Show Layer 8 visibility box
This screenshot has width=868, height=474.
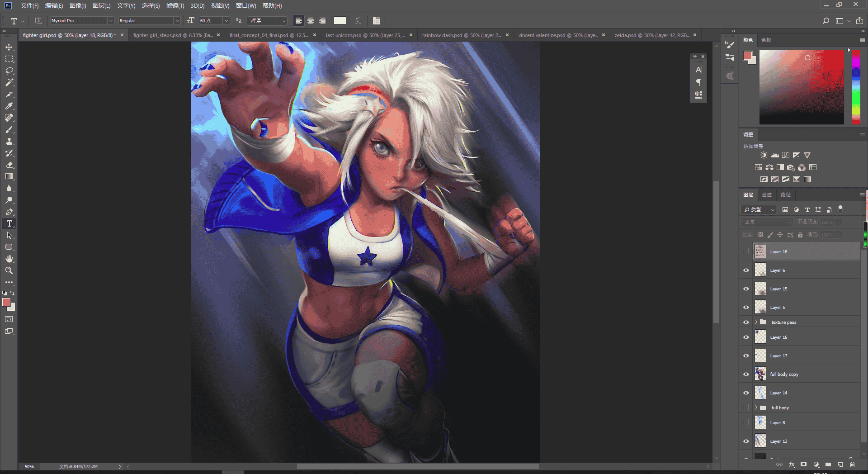click(x=746, y=423)
